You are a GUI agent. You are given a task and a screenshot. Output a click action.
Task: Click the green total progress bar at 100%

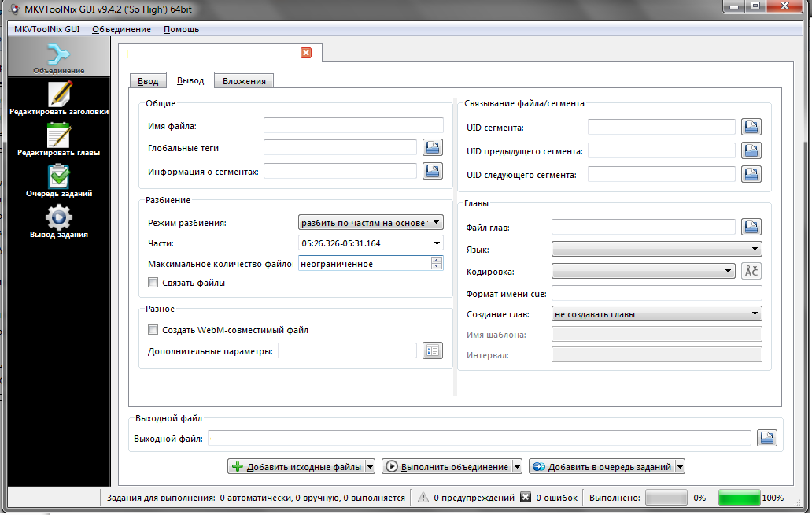pyautogui.click(x=739, y=498)
